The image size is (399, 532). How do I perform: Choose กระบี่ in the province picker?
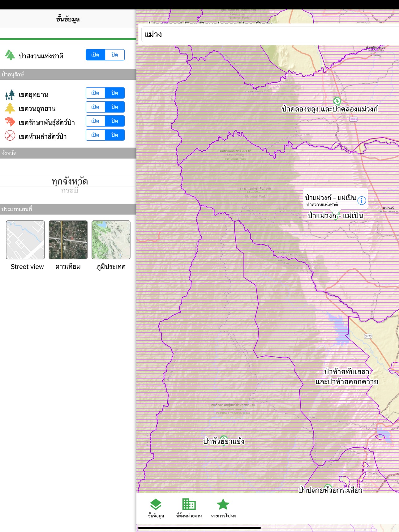pos(70,190)
